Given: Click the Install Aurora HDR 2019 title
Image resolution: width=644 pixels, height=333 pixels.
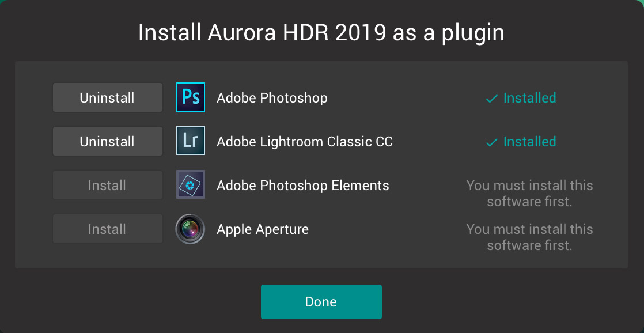Looking at the screenshot, I should click(321, 33).
